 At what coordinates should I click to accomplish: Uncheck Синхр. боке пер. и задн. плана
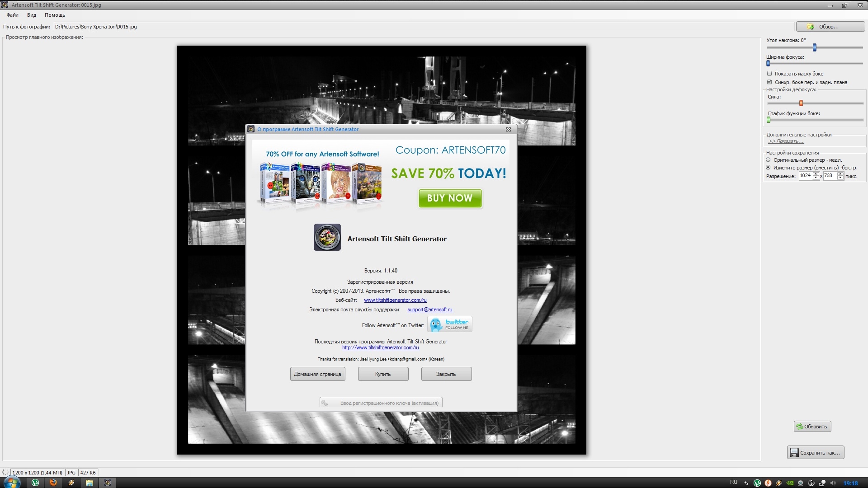click(x=769, y=82)
